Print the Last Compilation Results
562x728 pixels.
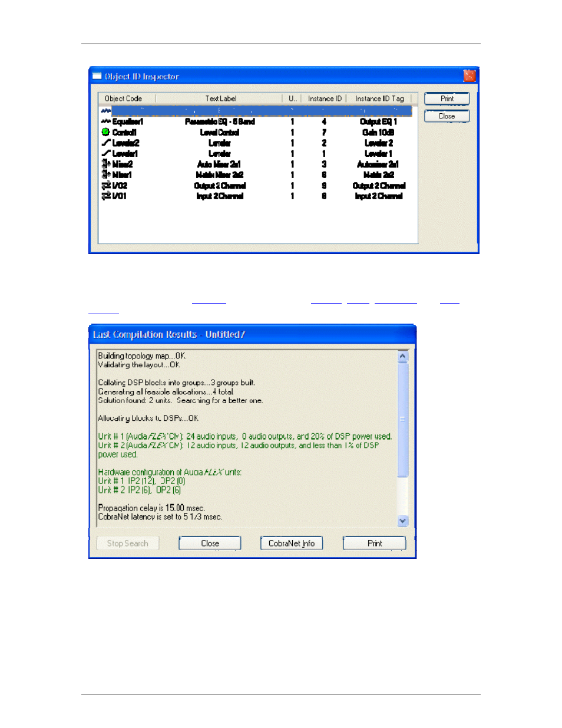click(375, 543)
